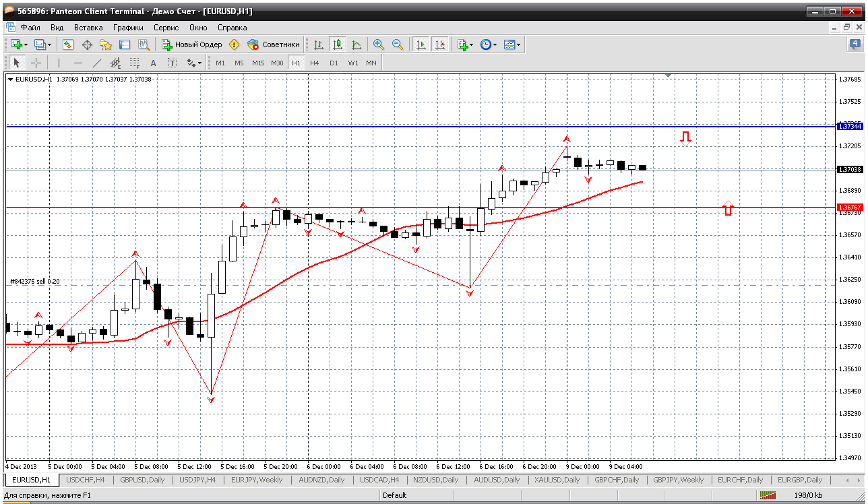Open the Вид menu
The width and height of the screenshot is (868, 504).
click(57, 28)
